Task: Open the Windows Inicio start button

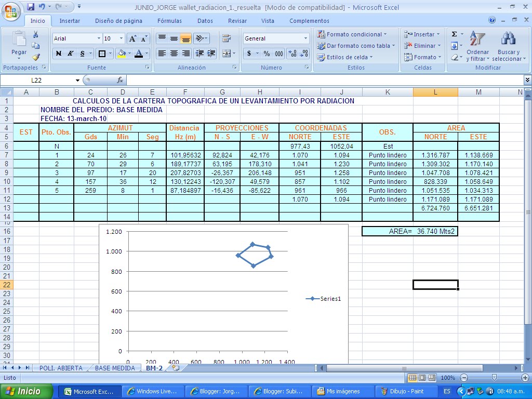Action: point(26,391)
